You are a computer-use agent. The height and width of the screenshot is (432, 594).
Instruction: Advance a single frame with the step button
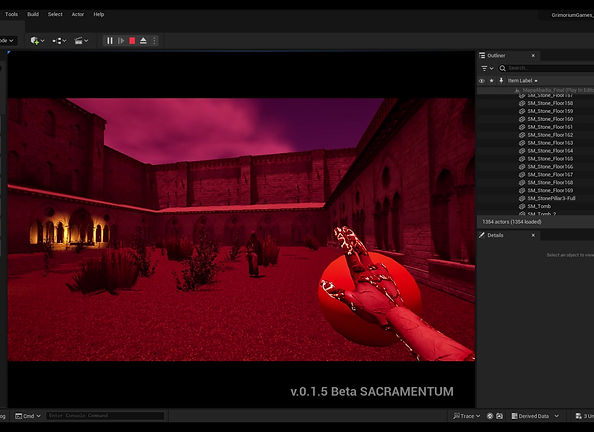coord(121,41)
